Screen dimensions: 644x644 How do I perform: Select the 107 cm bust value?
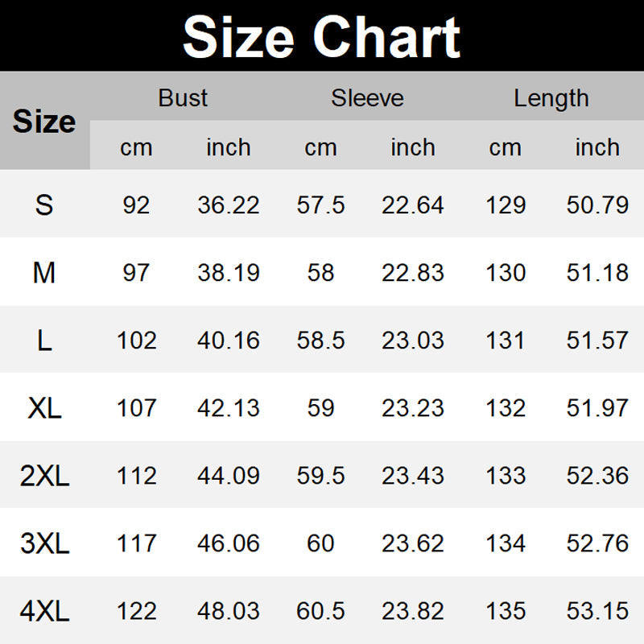[136, 408]
